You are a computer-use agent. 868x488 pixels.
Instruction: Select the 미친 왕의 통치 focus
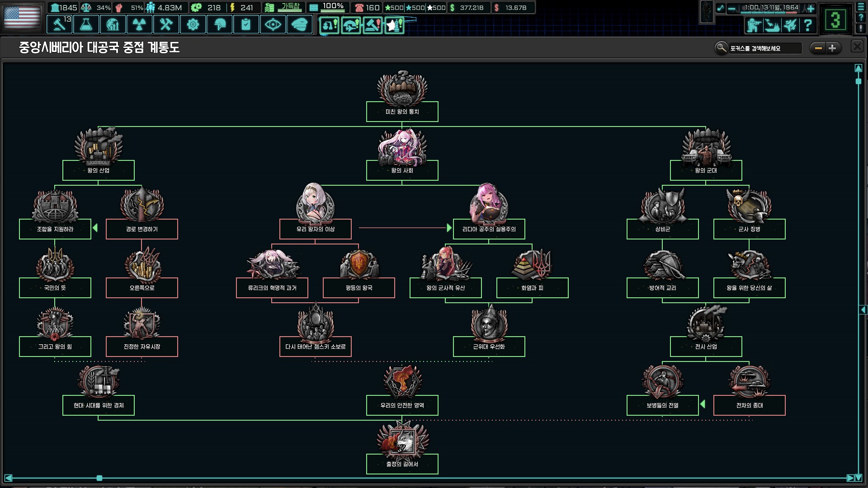point(402,111)
